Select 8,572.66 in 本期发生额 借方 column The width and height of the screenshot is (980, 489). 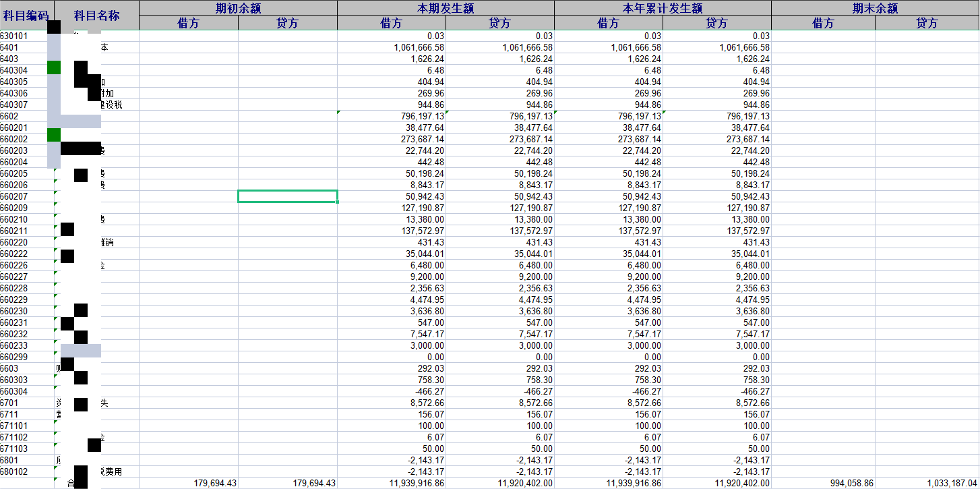[x=427, y=403]
